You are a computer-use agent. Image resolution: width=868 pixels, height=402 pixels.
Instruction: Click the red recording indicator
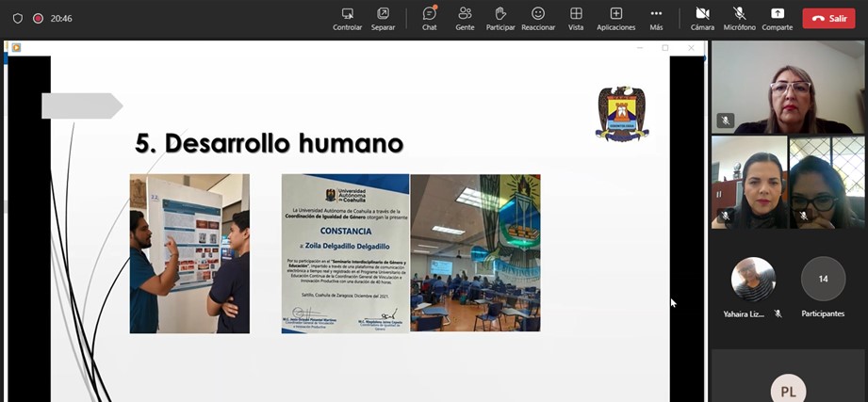39,18
